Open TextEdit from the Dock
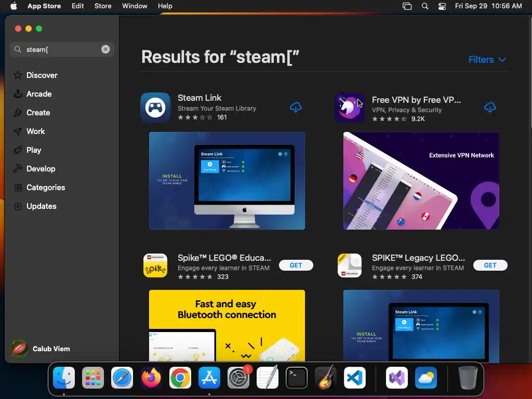 click(268, 378)
